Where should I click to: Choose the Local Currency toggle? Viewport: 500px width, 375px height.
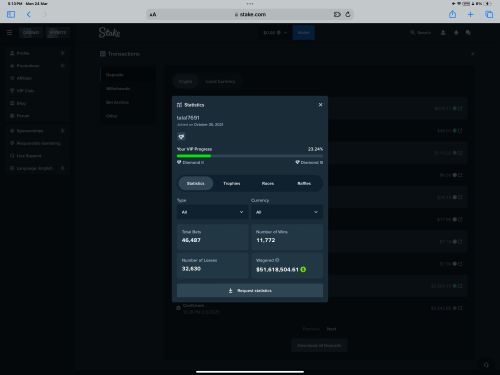pyautogui.click(x=220, y=81)
